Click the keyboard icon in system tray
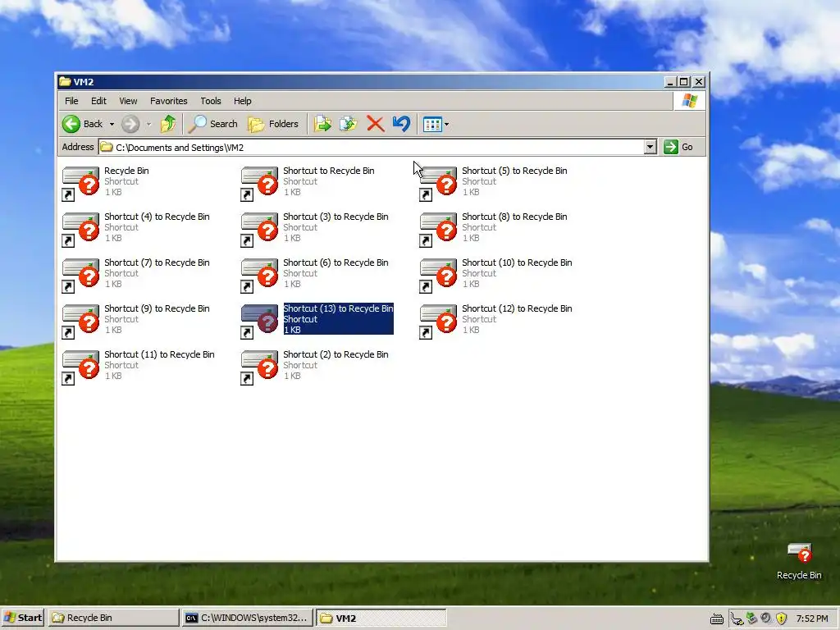Viewport: 840px width, 630px height. (717, 619)
